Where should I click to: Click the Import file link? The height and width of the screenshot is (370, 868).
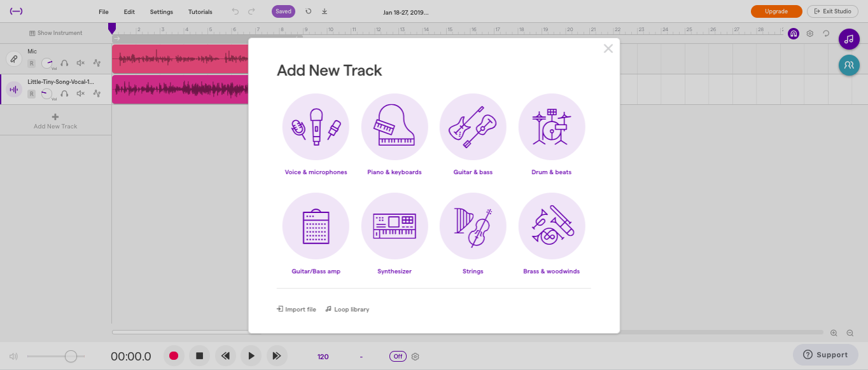[x=297, y=310]
